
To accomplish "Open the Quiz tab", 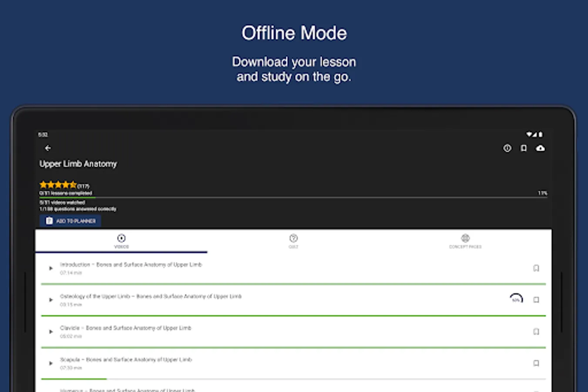I will [x=293, y=241].
